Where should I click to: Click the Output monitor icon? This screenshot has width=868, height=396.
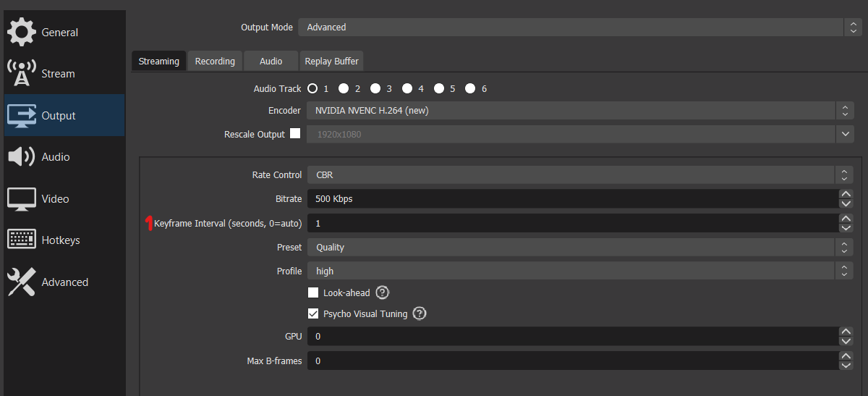coord(21,116)
